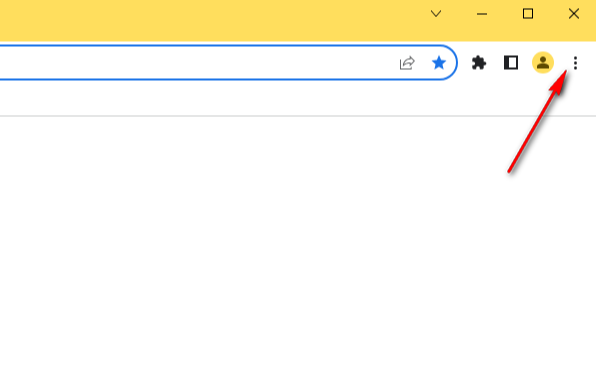Maximize the browser window

point(528,14)
